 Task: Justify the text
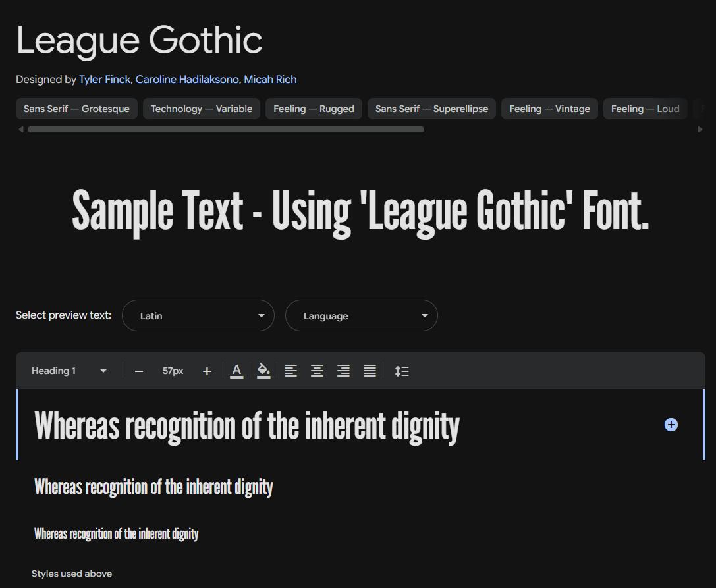pos(370,371)
